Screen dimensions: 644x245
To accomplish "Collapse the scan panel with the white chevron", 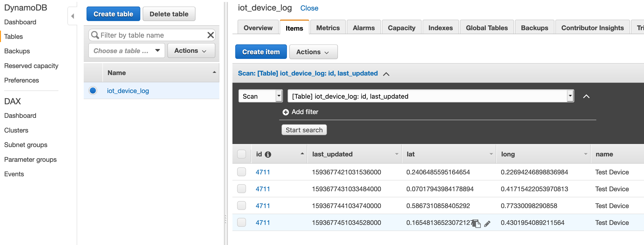I will pyautogui.click(x=586, y=97).
